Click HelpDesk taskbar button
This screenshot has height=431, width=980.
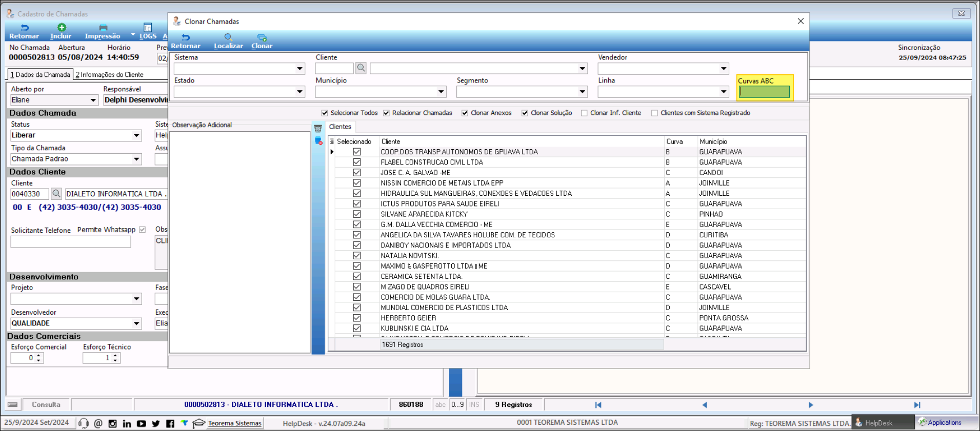click(883, 423)
